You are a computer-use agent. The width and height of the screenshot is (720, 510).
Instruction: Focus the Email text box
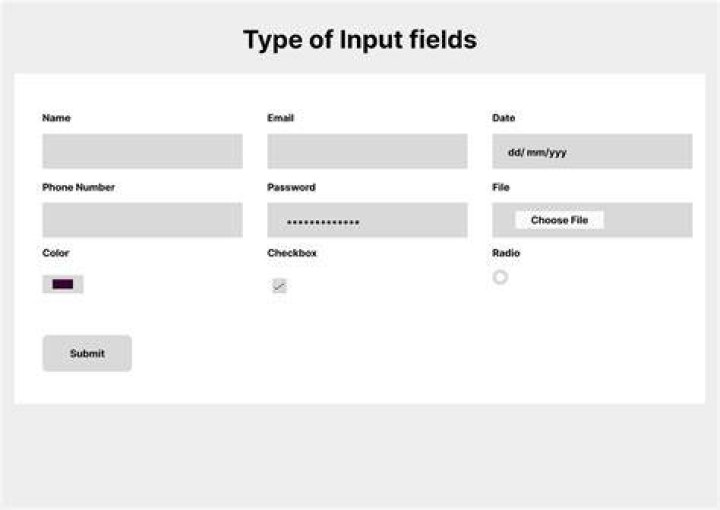tap(367, 151)
